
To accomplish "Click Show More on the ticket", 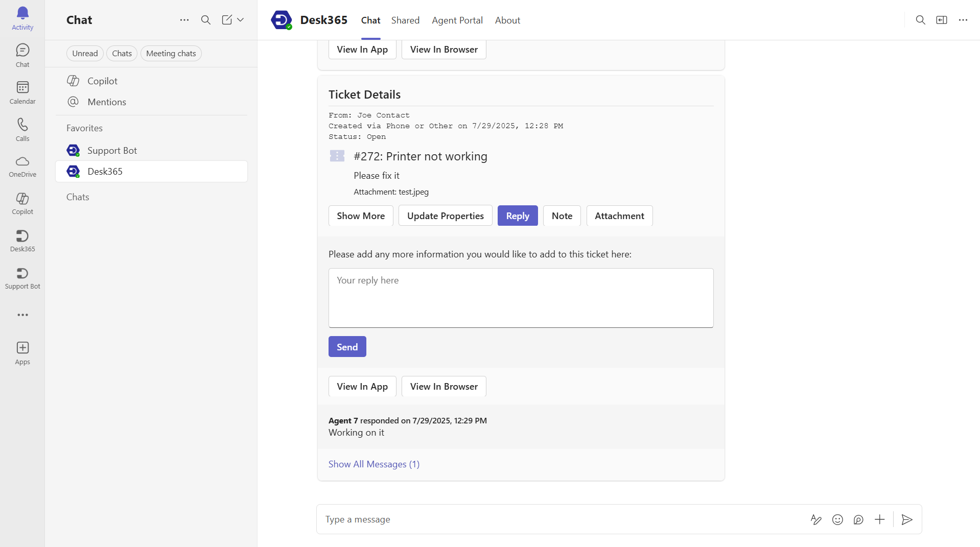I will 361,216.
